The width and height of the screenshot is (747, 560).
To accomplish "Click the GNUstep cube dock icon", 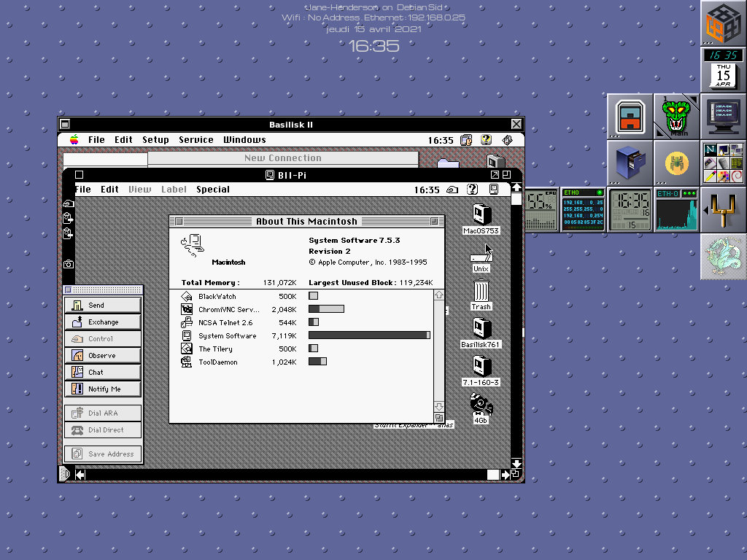I will click(723, 23).
